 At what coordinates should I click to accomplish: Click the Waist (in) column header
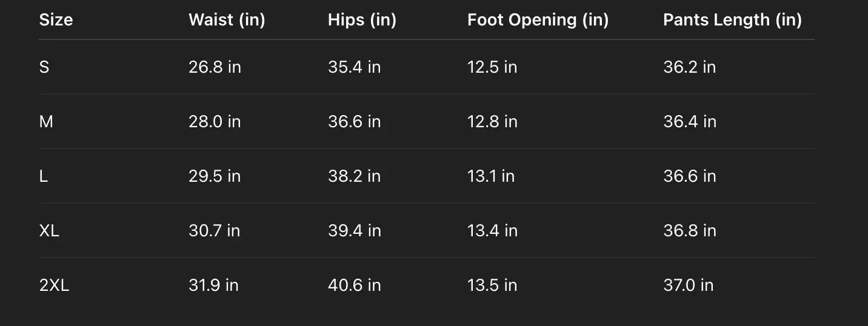pyautogui.click(x=227, y=20)
